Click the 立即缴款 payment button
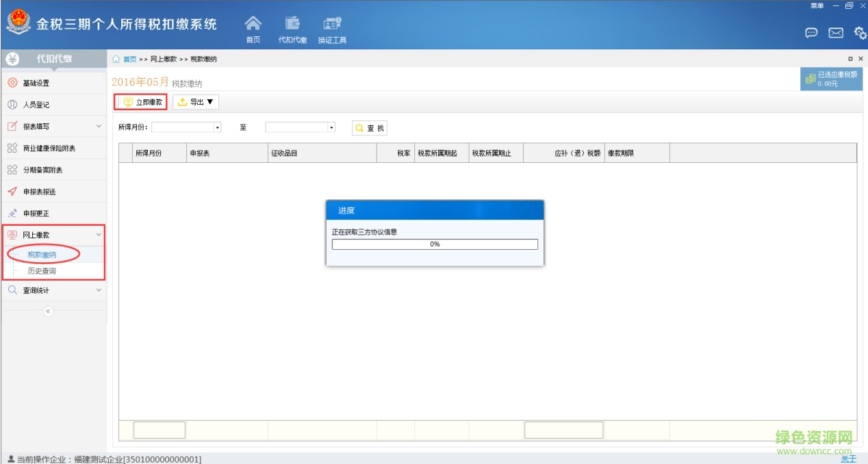 click(142, 101)
